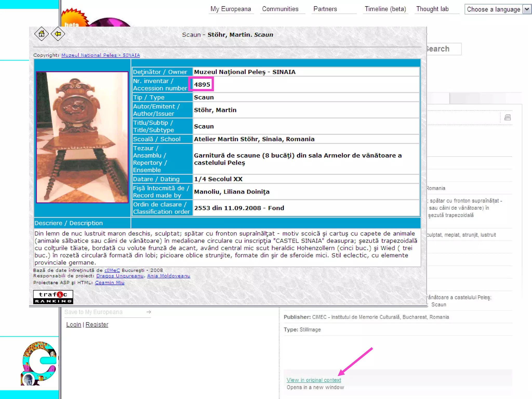Click the Login link
This screenshot has height=399, width=532.
click(74, 324)
